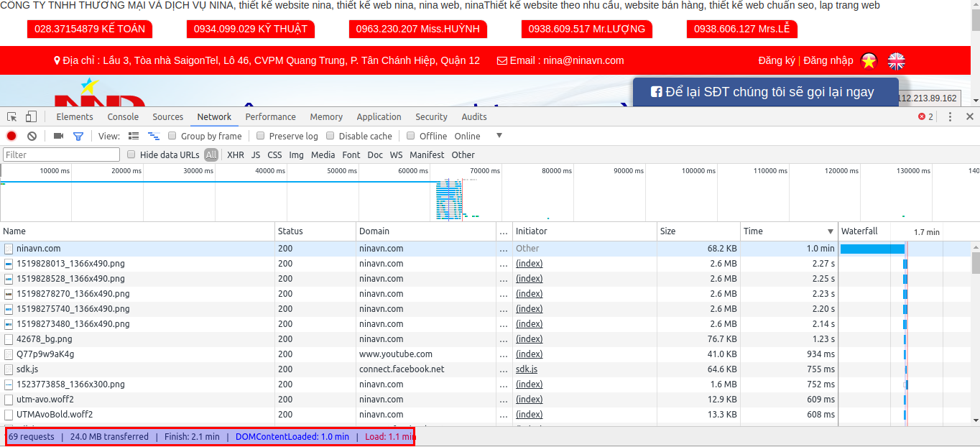The image size is (980, 447).
Task: Click the image icon beside 42678_bg.png
Action: 9,339
